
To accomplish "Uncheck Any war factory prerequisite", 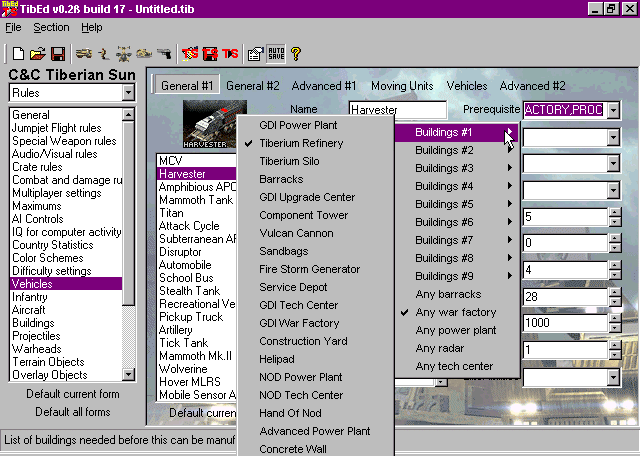I will coord(458,312).
